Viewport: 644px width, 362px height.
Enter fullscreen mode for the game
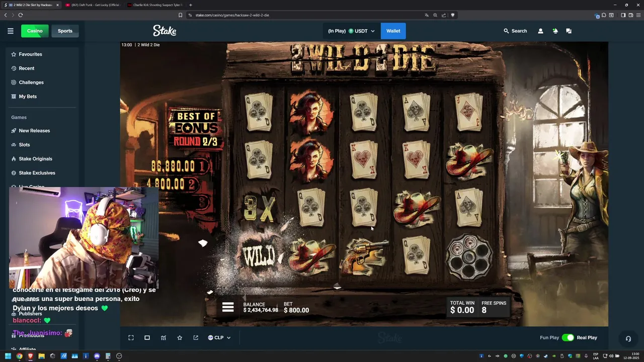(131, 337)
